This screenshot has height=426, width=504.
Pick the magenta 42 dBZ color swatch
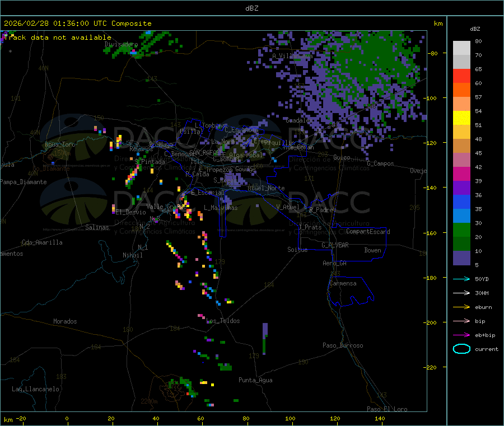tap(461, 174)
